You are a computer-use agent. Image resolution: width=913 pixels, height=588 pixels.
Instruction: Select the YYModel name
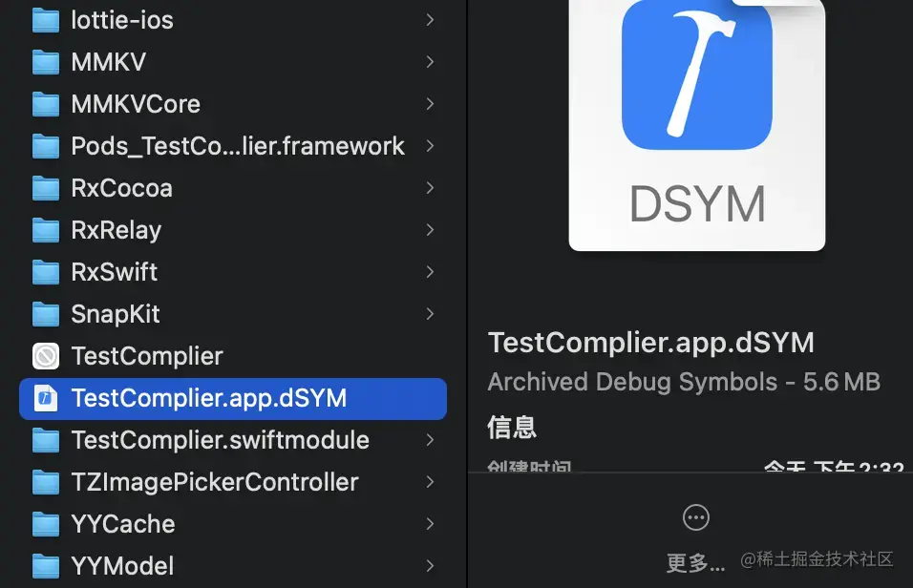click(x=122, y=566)
